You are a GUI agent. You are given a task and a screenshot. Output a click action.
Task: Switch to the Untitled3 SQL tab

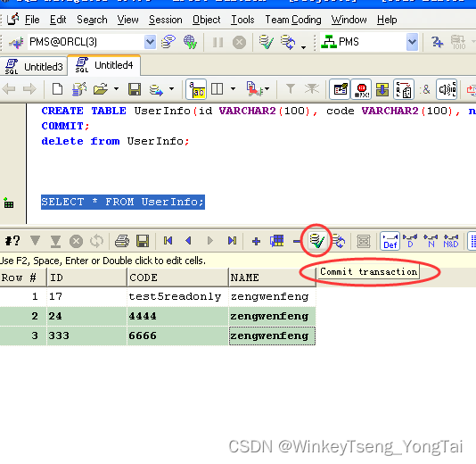point(34,66)
